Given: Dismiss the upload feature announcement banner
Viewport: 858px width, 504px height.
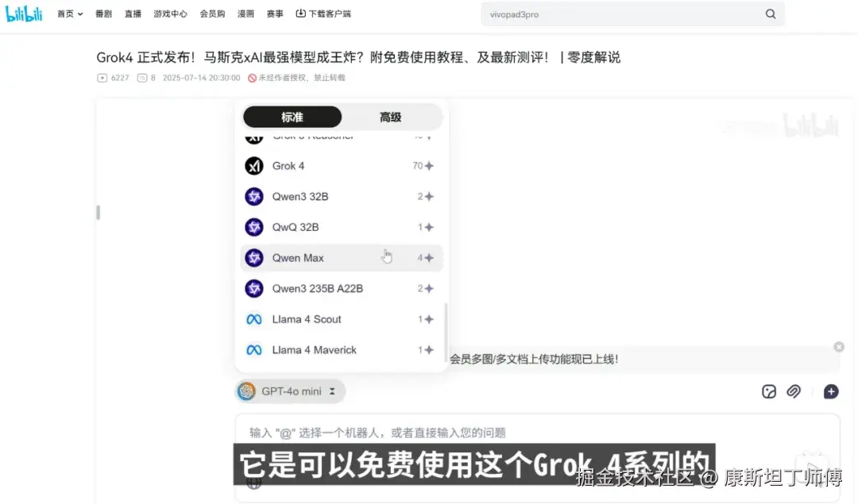Looking at the screenshot, I should 839,346.
